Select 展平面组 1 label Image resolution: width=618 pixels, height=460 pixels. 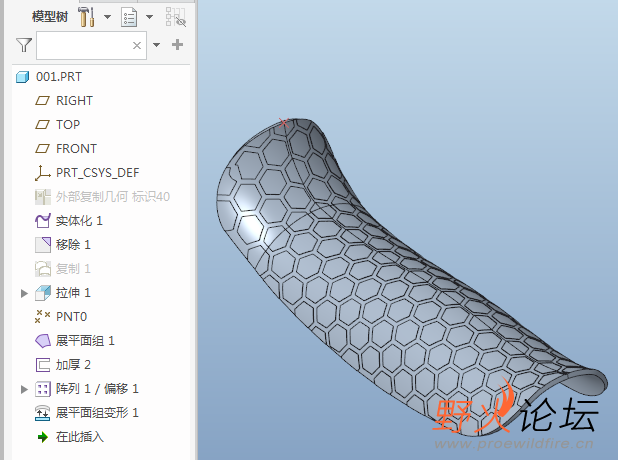85,341
